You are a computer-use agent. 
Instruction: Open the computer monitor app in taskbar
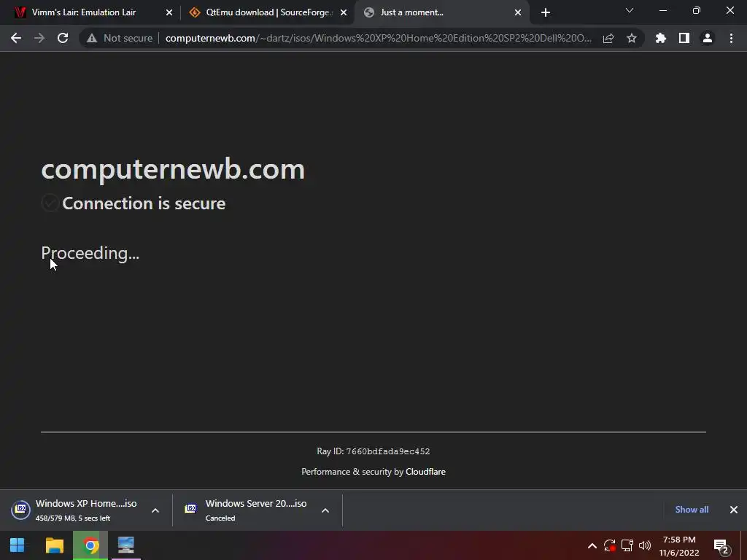click(x=126, y=545)
